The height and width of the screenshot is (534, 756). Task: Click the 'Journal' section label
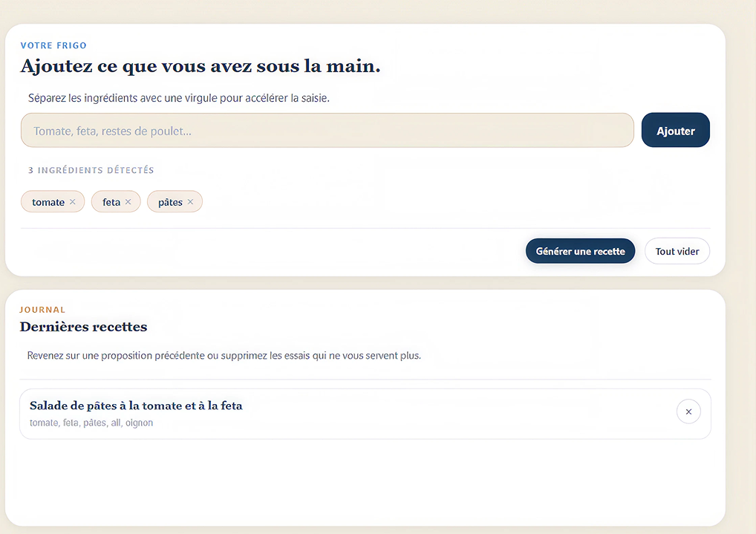pyautogui.click(x=42, y=310)
